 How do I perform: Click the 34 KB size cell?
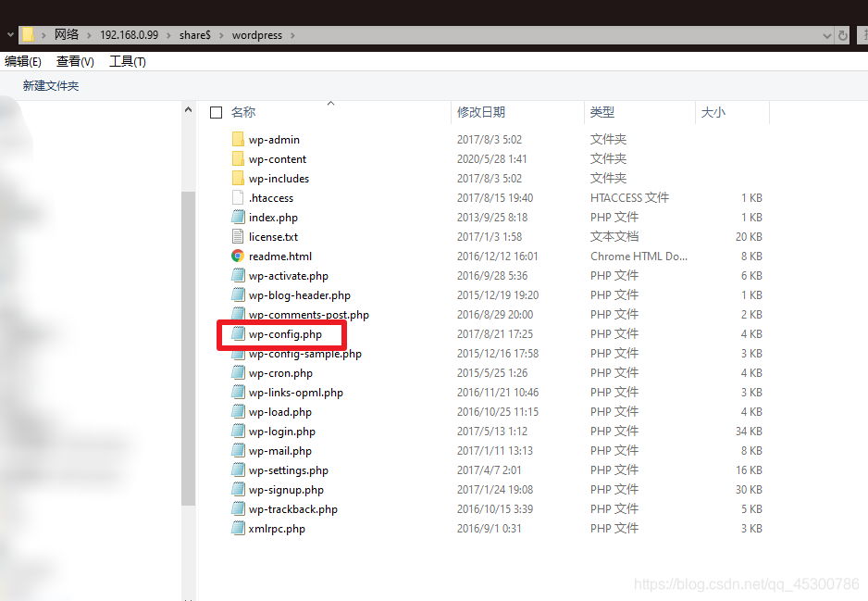(x=749, y=431)
